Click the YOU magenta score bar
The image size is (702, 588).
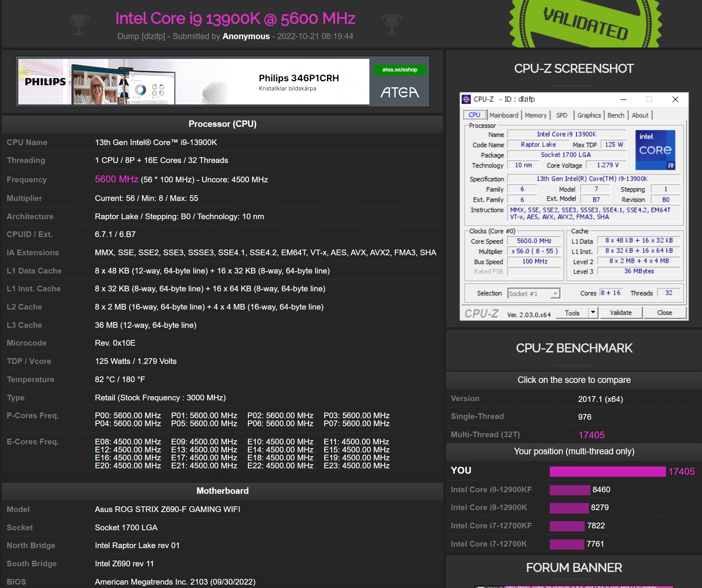[607, 471]
